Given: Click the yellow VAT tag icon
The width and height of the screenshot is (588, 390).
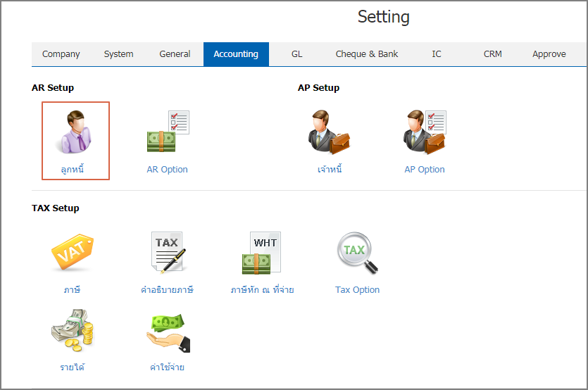Looking at the screenshot, I should click(x=72, y=252).
